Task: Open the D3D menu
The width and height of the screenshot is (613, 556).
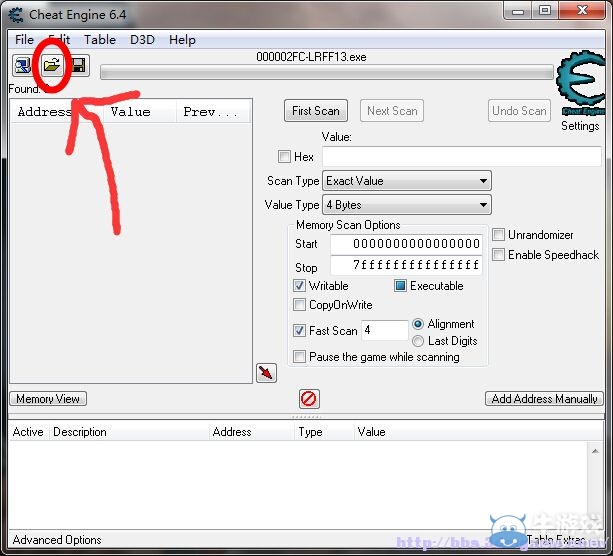Action: (x=142, y=39)
